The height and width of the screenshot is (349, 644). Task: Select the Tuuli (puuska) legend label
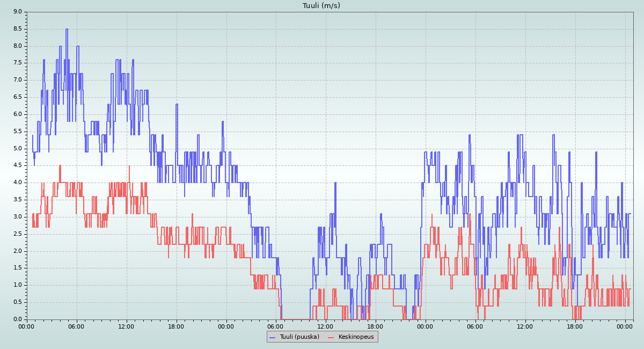point(299,337)
